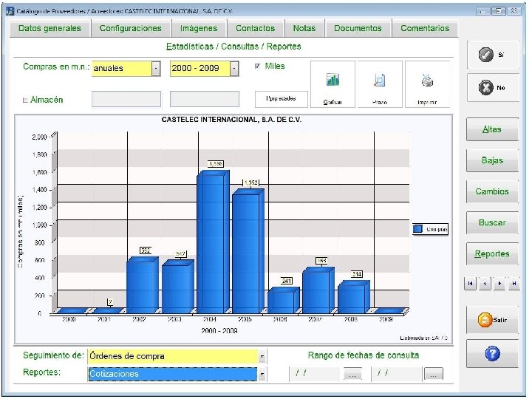
Task: Switch to the Datos generales tab
Action: 50,28
